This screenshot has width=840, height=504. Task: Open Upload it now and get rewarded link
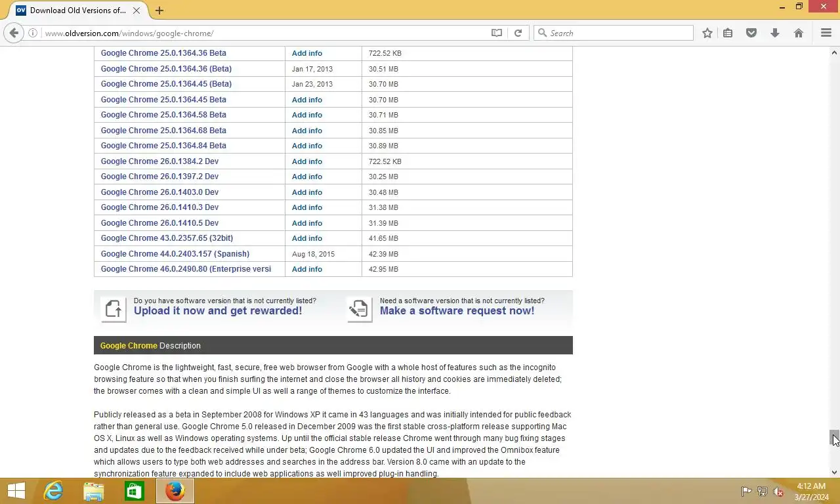pos(218,311)
